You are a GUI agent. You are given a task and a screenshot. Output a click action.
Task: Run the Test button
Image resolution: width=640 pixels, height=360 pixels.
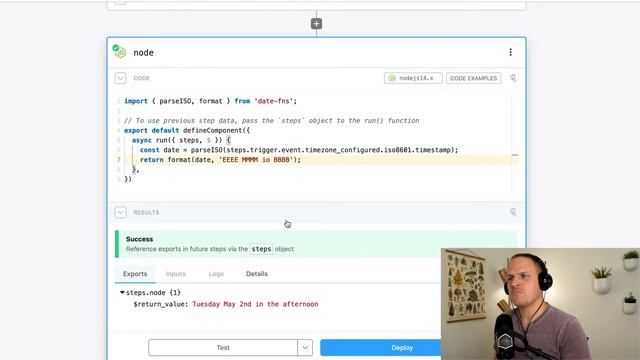pyautogui.click(x=223, y=348)
